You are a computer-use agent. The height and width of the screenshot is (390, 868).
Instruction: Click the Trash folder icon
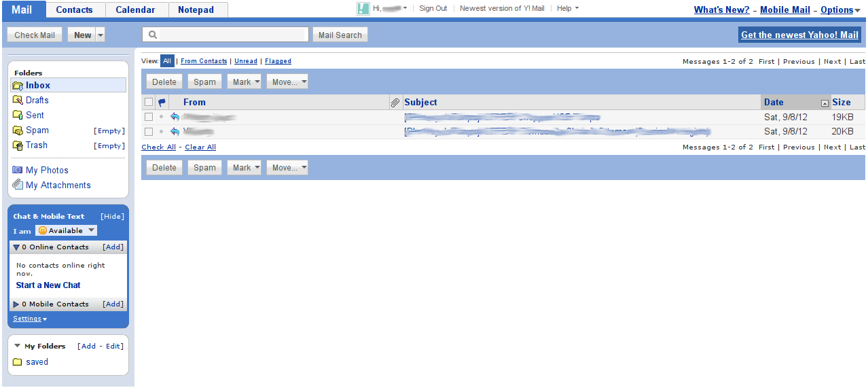pos(18,145)
